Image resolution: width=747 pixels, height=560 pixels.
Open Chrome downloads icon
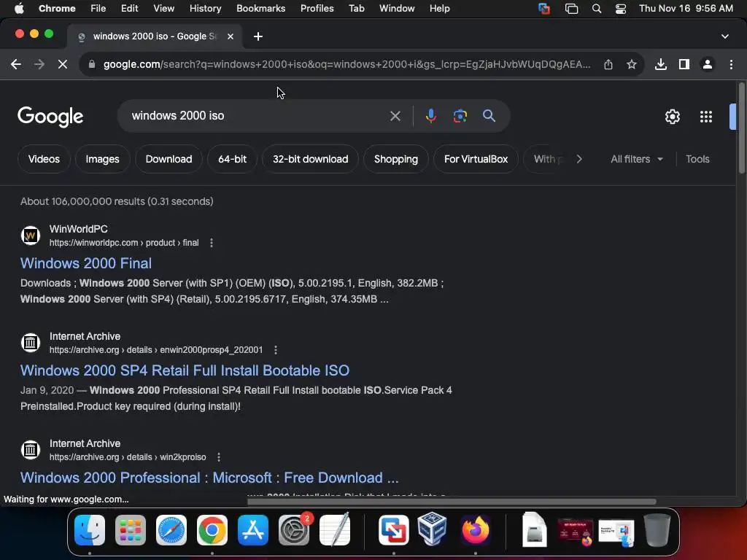pos(661,64)
